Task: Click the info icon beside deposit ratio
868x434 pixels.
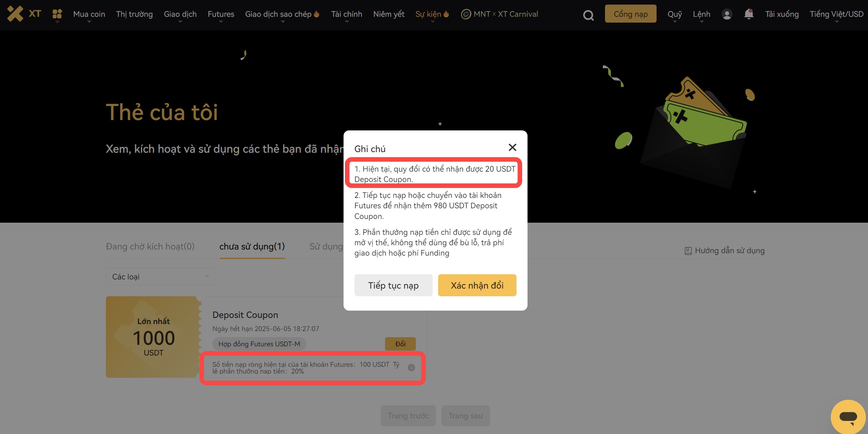Action: [x=411, y=367]
